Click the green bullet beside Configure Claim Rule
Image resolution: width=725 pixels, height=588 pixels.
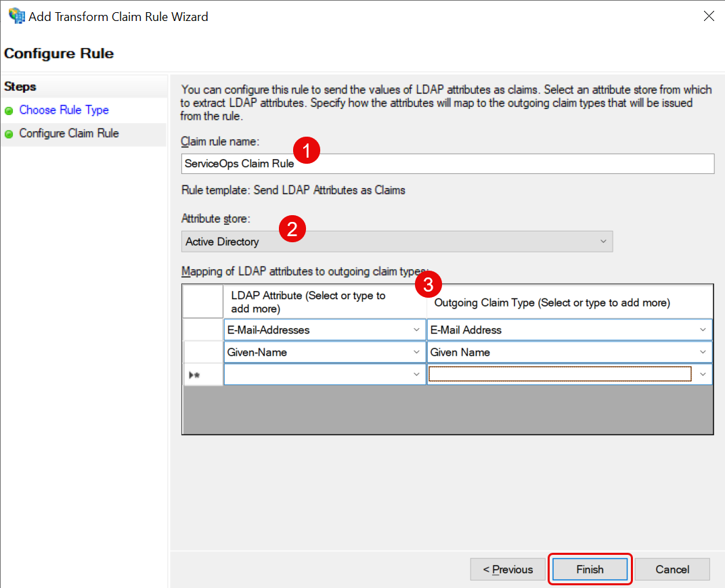click(9, 134)
